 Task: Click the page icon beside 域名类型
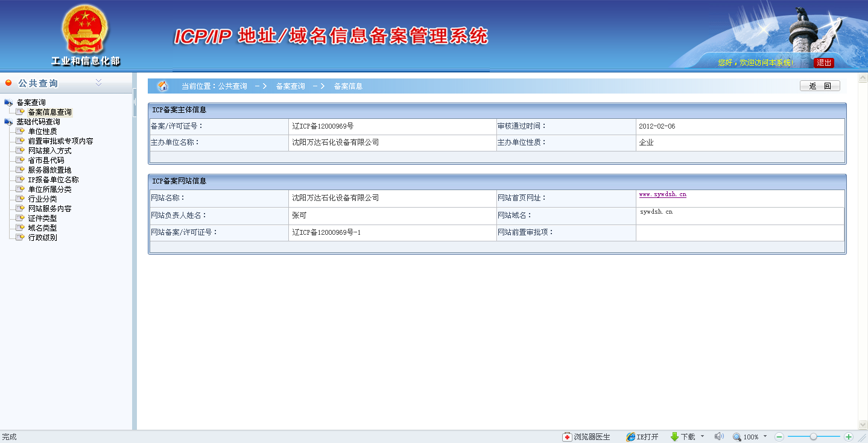[21, 228]
